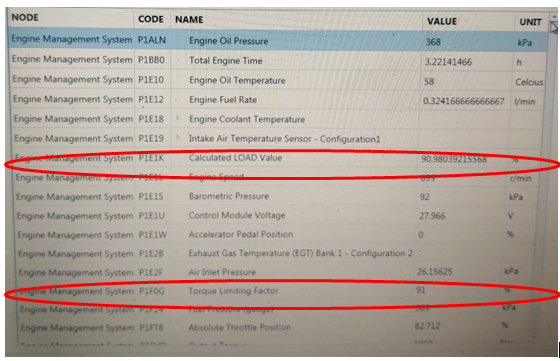
Task: Select the Engine Oil Temperature row
Action: [x=278, y=80]
